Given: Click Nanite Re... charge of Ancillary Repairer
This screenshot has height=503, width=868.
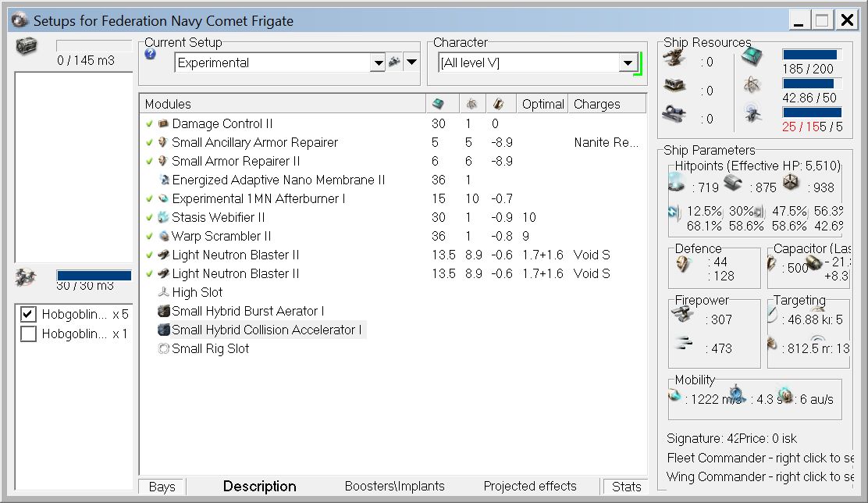Looking at the screenshot, I should [607, 142].
